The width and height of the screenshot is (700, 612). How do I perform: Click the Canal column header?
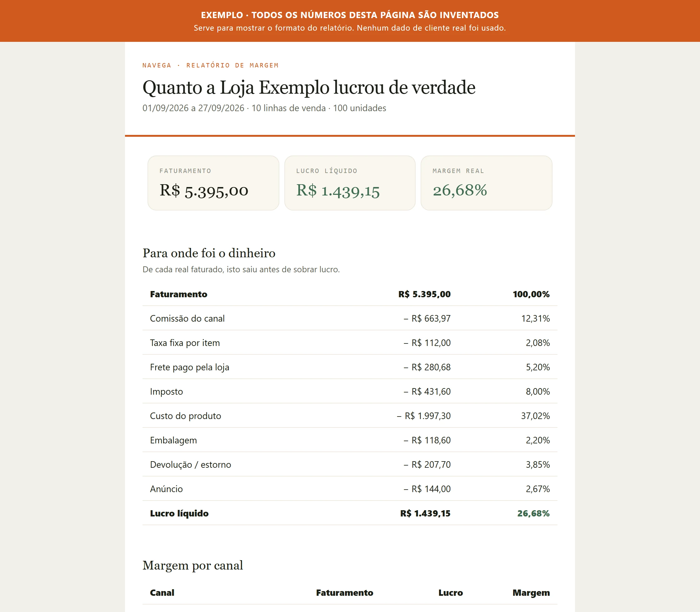pyautogui.click(x=162, y=593)
